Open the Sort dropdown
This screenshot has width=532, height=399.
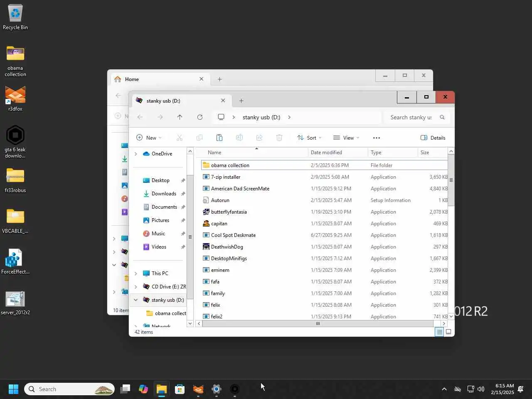309,138
